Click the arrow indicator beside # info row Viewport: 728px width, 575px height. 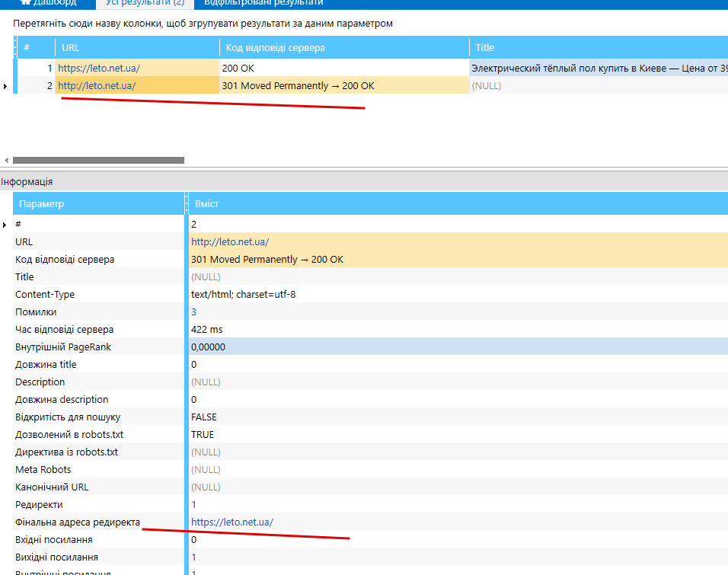tap(5, 225)
